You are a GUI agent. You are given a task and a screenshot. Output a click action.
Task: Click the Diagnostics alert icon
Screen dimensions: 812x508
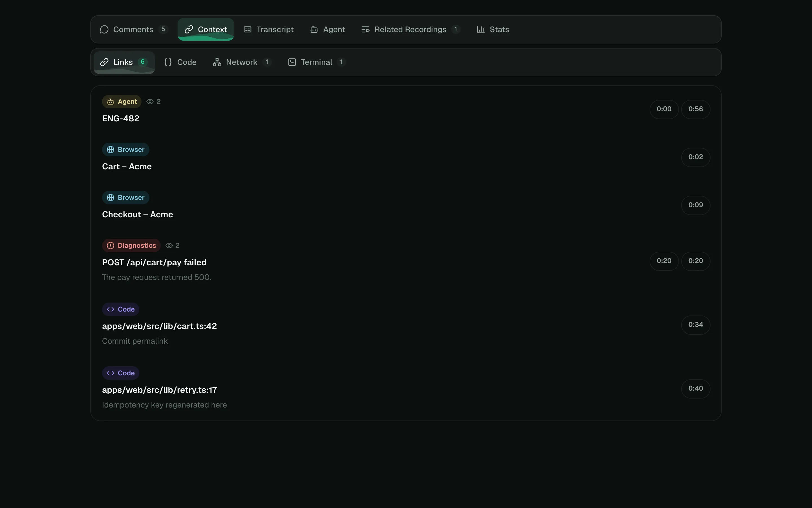coord(111,246)
